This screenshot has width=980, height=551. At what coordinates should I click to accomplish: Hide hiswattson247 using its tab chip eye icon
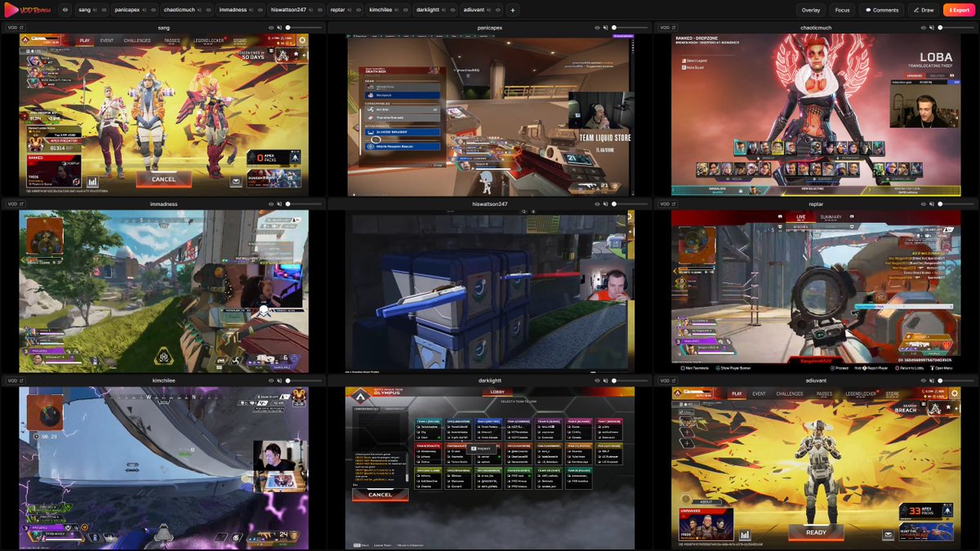pyautogui.click(x=319, y=10)
